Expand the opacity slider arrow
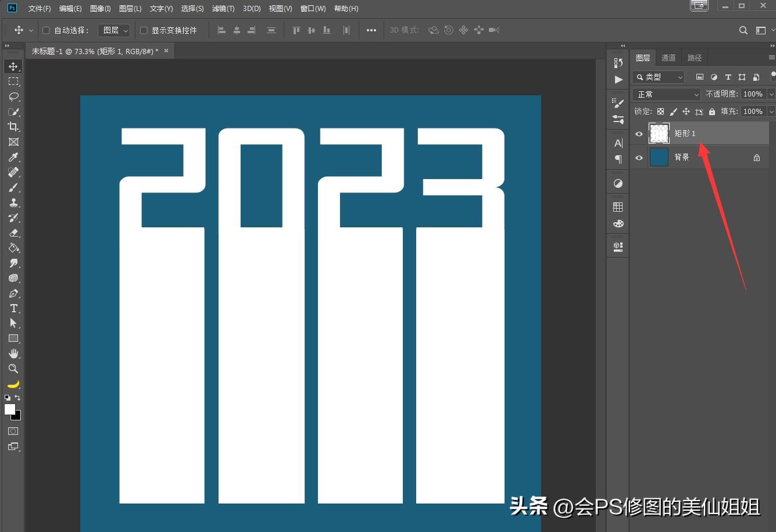776x532 pixels. 771,94
